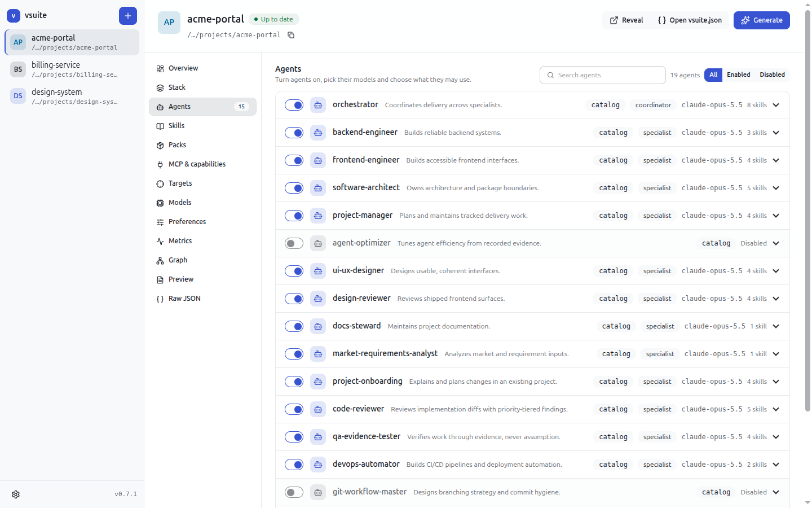Focus the Search agents field

pos(602,75)
